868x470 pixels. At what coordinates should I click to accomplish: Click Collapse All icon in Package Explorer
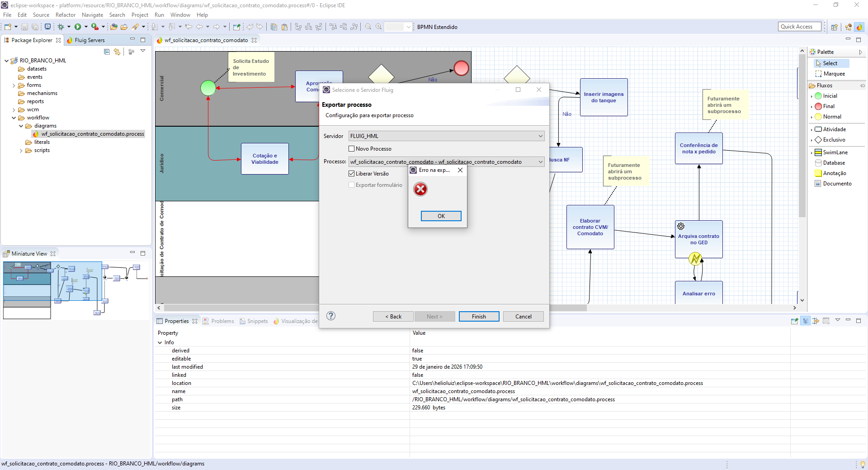107,52
